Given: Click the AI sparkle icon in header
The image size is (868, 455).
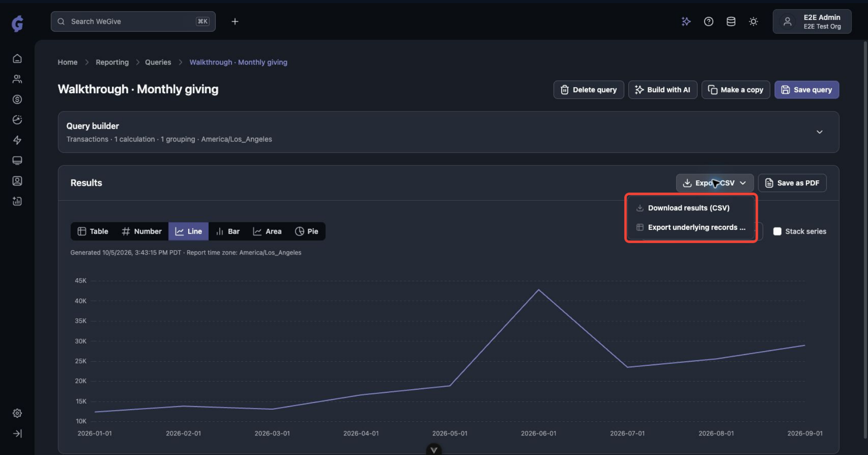Looking at the screenshot, I should click(x=686, y=21).
